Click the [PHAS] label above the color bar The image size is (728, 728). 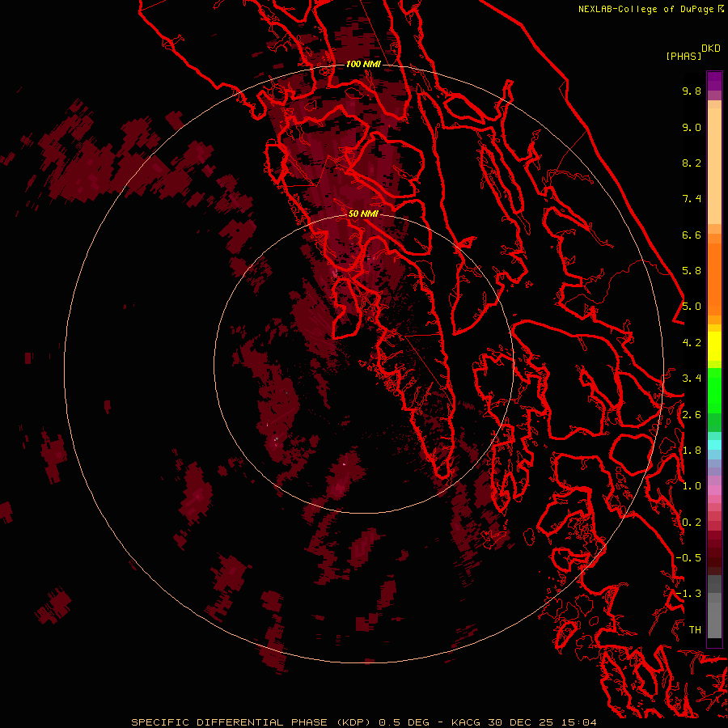pos(684,56)
